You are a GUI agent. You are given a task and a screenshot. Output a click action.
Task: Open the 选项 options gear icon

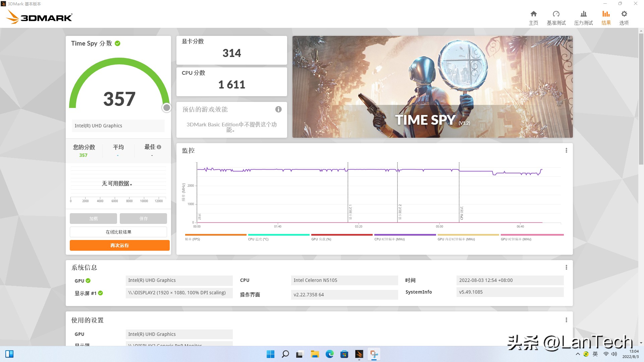(x=624, y=14)
